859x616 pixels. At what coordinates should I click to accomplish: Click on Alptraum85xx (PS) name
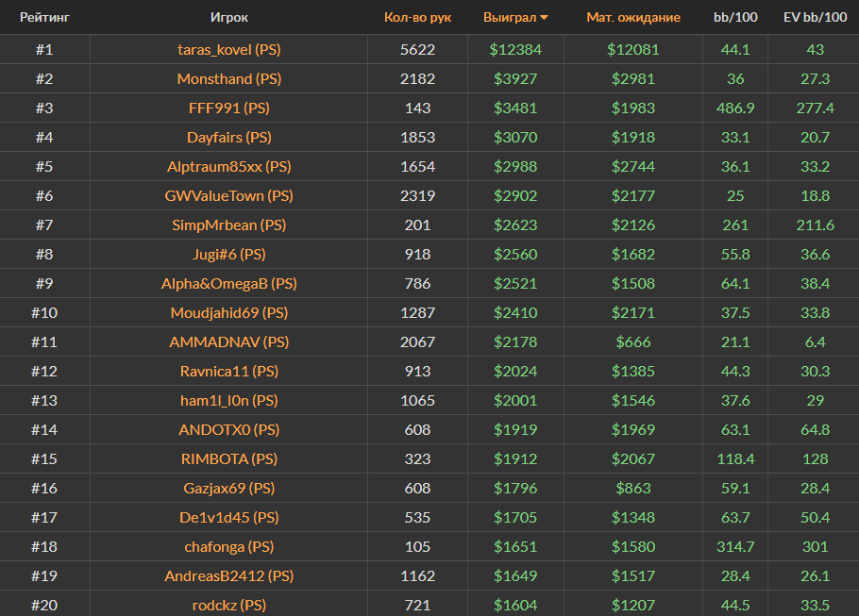228,166
